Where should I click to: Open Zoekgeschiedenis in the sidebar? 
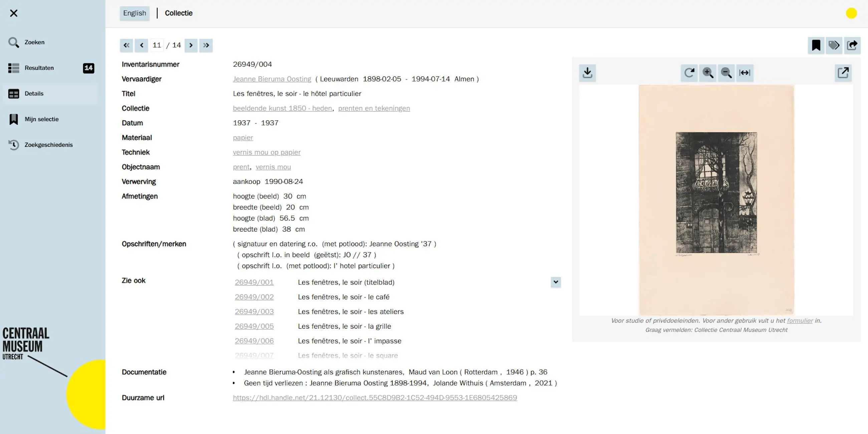pyautogui.click(x=48, y=145)
